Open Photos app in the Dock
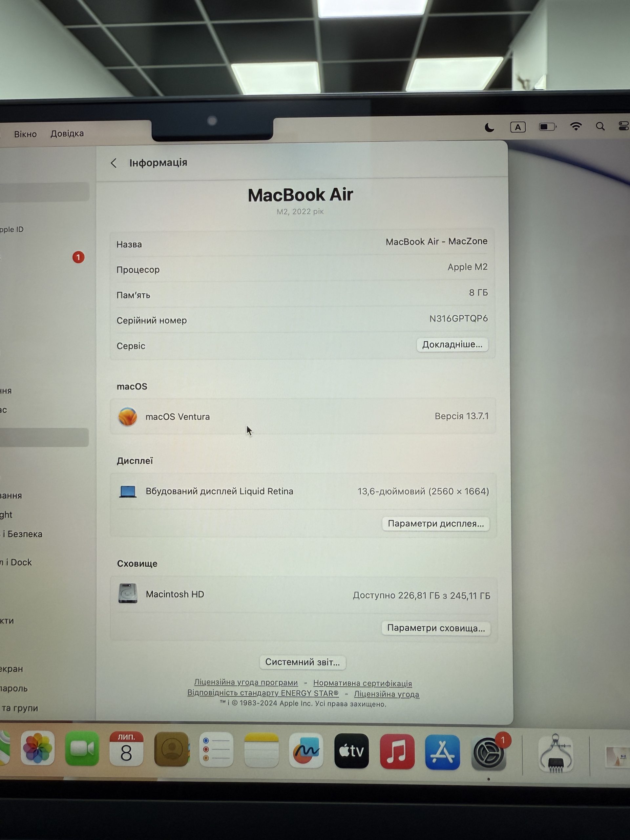Image resolution: width=630 pixels, height=840 pixels. (x=38, y=748)
